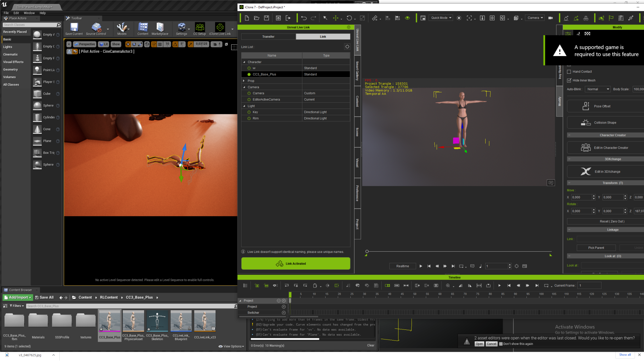Click Edit in 3DXchange

point(605,172)
